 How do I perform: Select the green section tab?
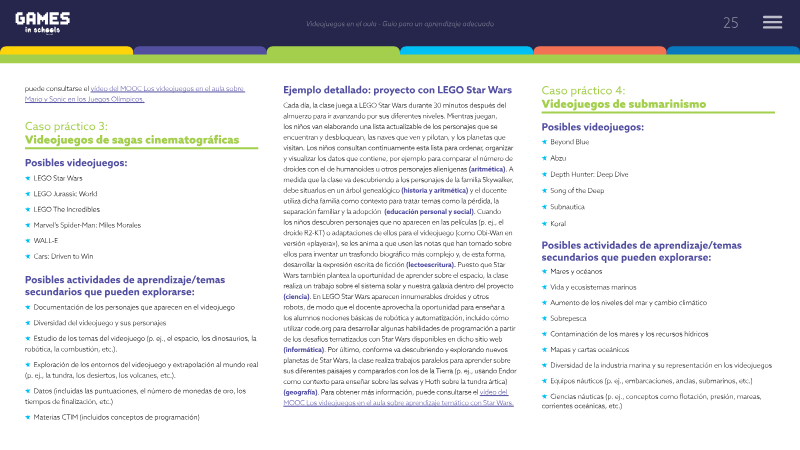click(x=333, y=51)
